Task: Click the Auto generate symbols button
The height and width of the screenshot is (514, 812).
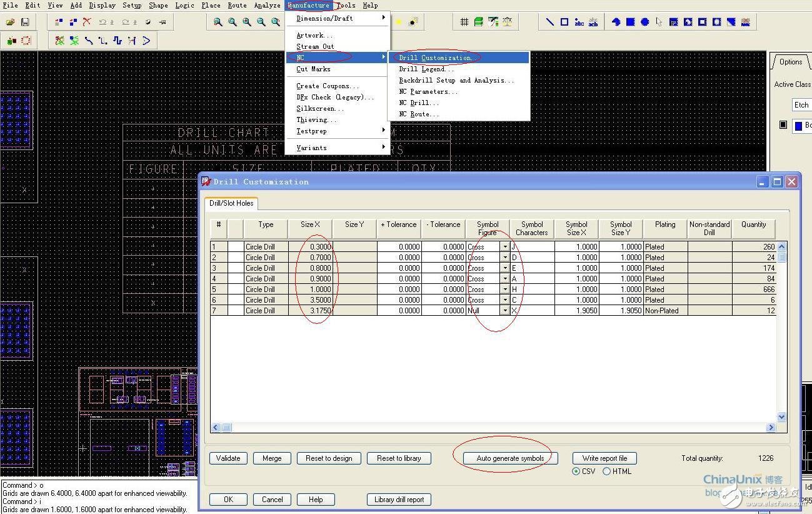Action: [510, 458]
